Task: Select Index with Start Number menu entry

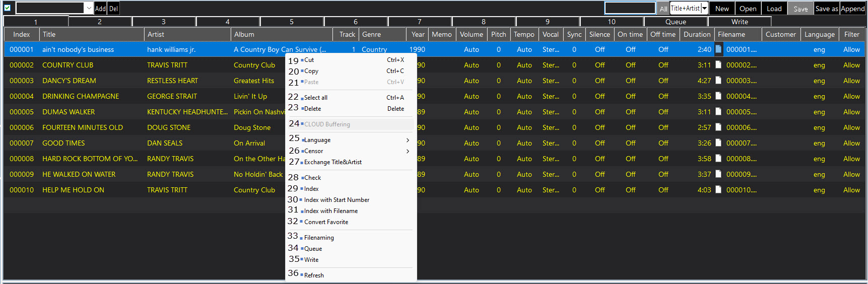Action: pos(337,200)
